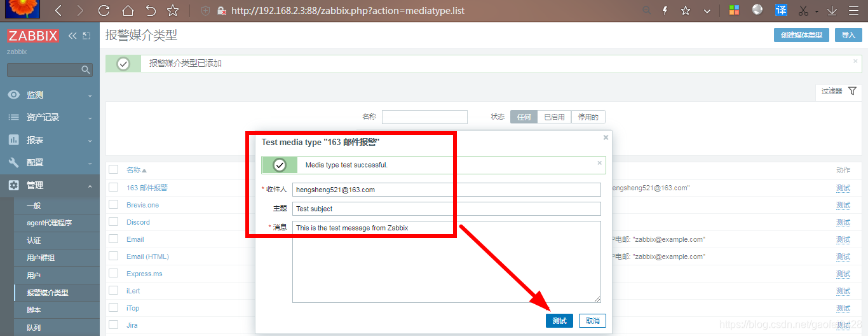The height and width of the screenshot is (336, 868).
Task: Open the browser home page icon
Action: (128, 11)
